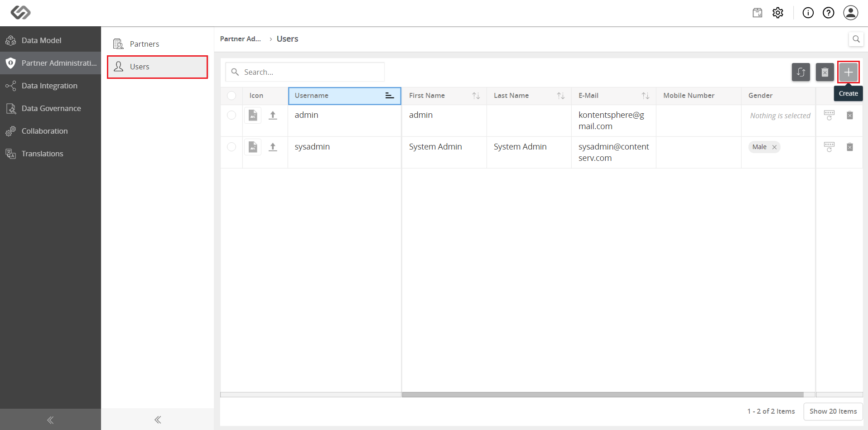This screenshot has width=868, height=430.
Task: Reset password icon in sysadmin row
Action: coord(829,147)
